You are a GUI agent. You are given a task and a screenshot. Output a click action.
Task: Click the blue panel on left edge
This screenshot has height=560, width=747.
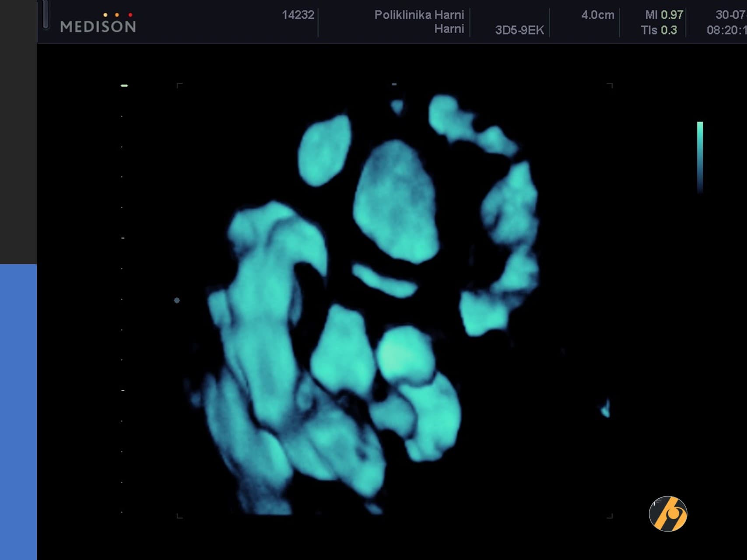pos(18,411)
